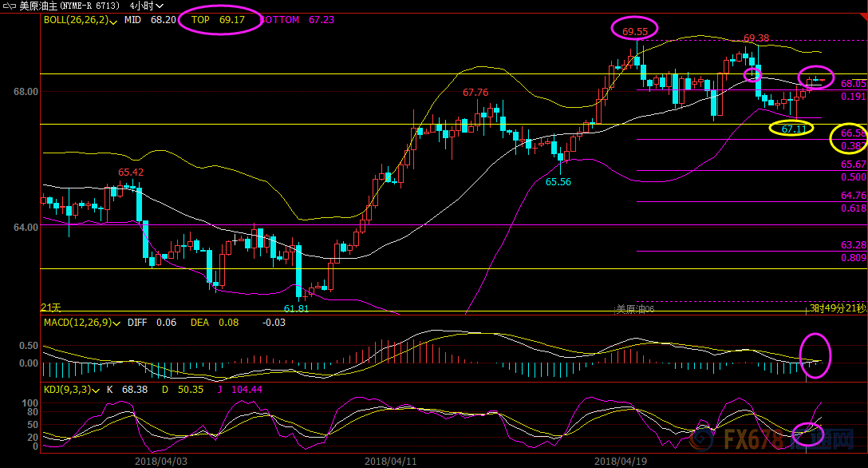
Task: Click the 0.618 Fibonacci level label
Action: pos(853,208)
